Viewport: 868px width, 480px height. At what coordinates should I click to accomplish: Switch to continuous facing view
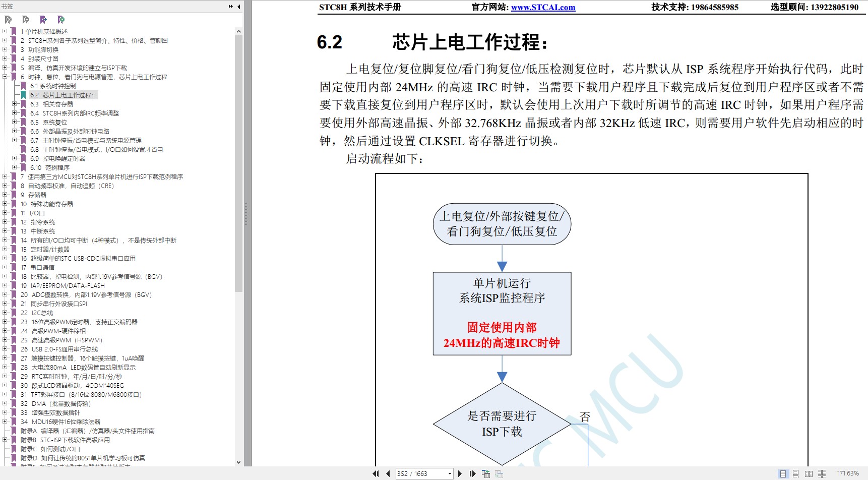tap(822, 473)
